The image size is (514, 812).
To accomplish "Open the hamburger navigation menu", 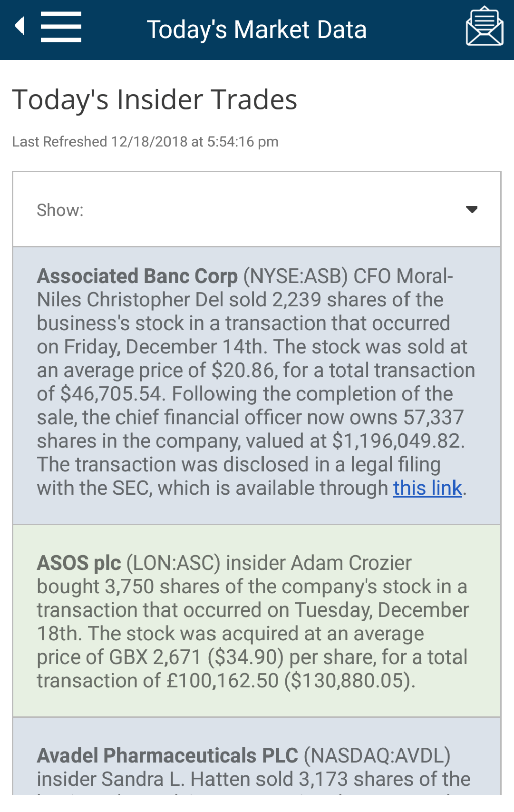I will pos(61,27).
